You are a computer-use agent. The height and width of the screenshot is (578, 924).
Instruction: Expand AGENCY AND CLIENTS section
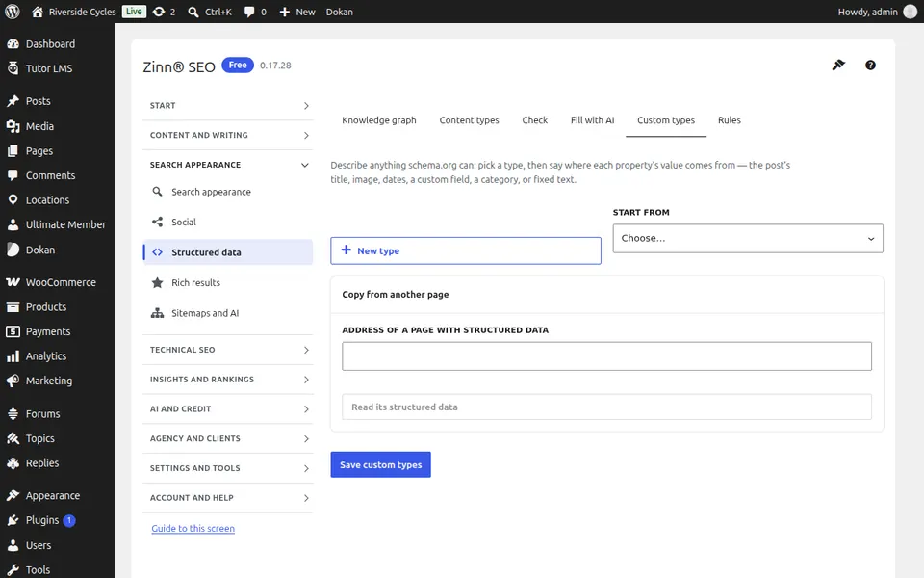pos(228,438)
